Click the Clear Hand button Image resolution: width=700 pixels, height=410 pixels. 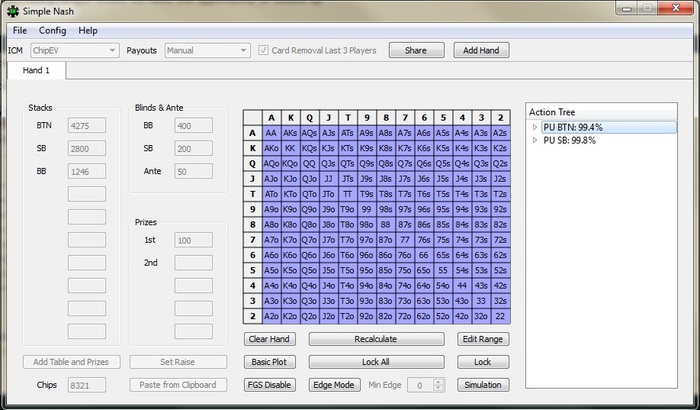point(270,339)
